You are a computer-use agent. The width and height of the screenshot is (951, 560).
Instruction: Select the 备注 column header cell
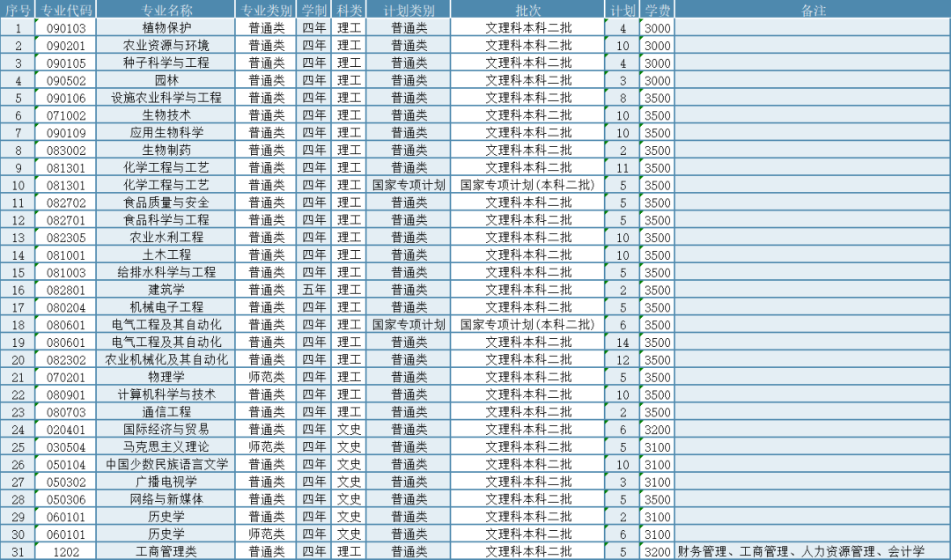pos(812,10)
